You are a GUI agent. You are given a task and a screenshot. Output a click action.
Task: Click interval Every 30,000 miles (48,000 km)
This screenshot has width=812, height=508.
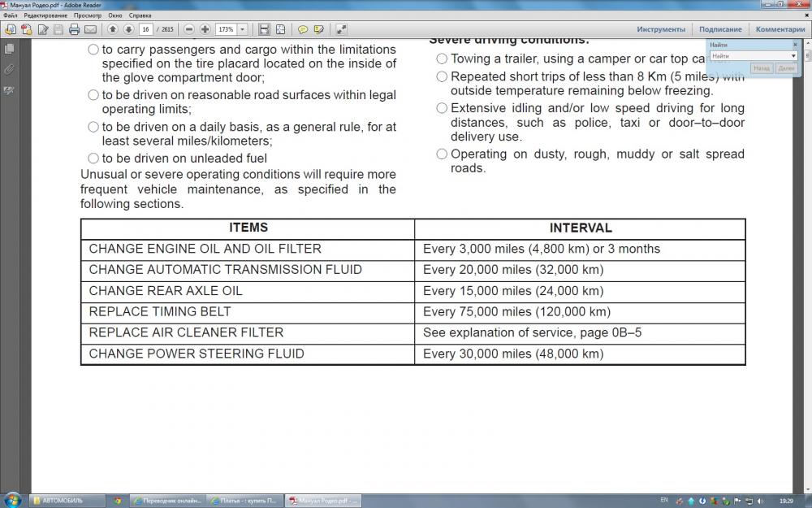click(x=513, y=354)
